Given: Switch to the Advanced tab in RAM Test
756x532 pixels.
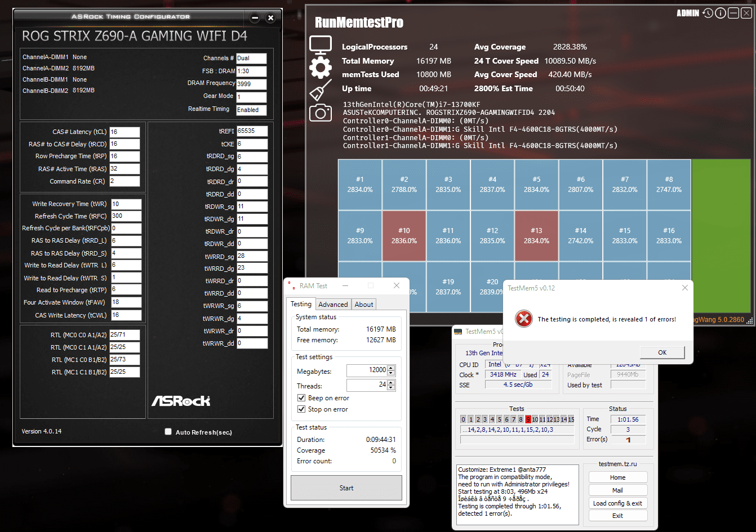Looking at the screenshot, I should click(x=333, y=305).
